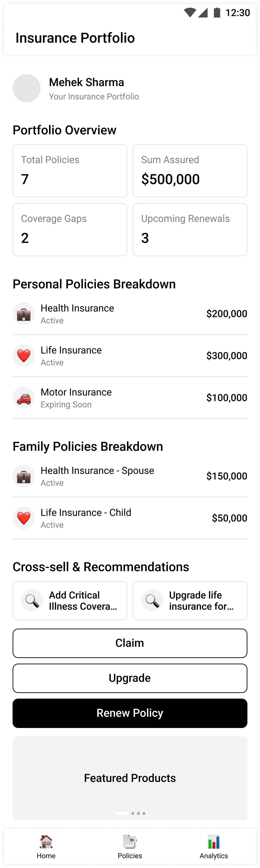Open the Sum Assured card
The height and width of the screenshot is (868, 260).
[x=190, y=171]
